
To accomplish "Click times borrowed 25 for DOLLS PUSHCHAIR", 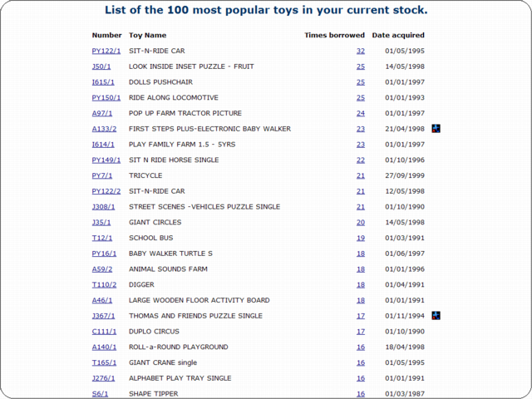I will (x=361, y=82).
